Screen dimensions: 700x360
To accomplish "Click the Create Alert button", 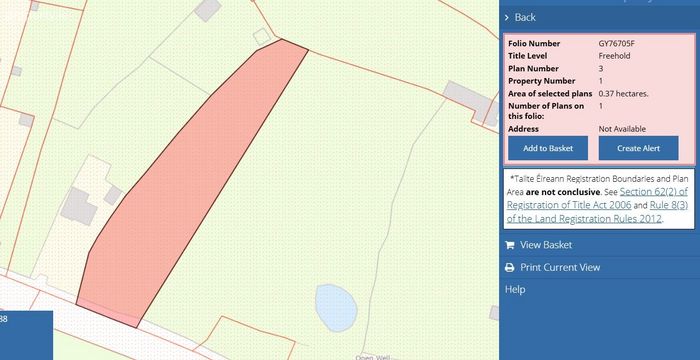I will (638, 148).
